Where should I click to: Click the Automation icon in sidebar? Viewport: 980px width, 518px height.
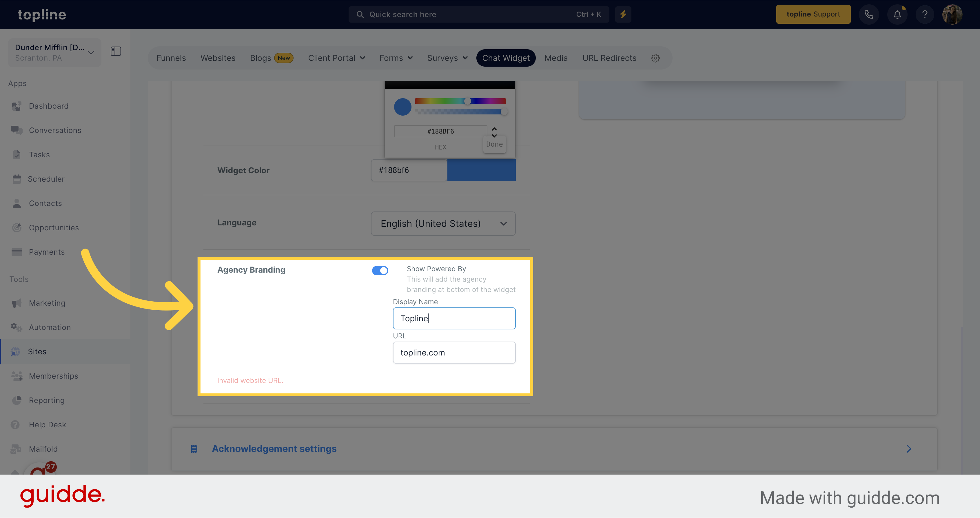tap(17, 327)
